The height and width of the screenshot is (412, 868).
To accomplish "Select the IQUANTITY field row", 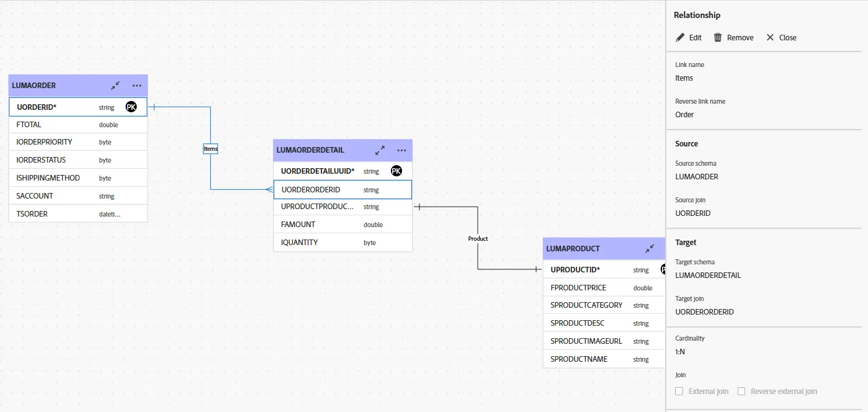I will tap(343, 243).
